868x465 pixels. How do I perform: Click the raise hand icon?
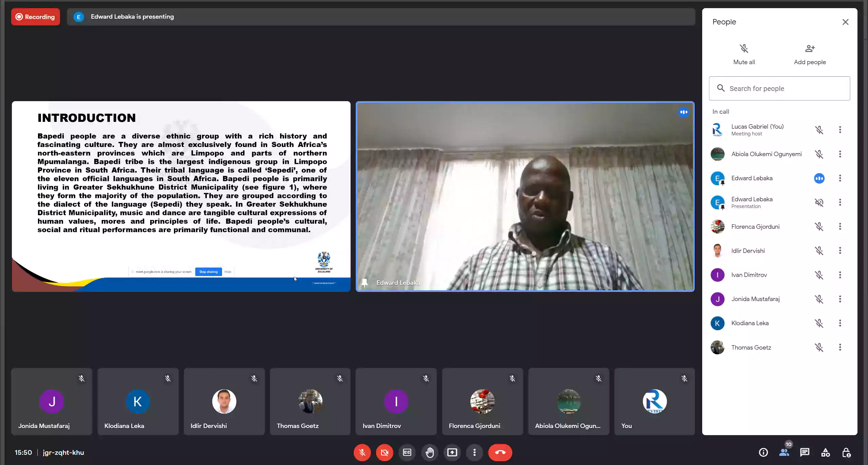[430, 452]
